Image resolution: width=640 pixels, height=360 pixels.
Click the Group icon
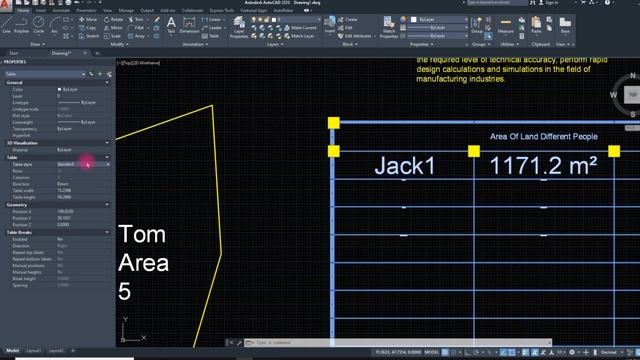point(476,25)
